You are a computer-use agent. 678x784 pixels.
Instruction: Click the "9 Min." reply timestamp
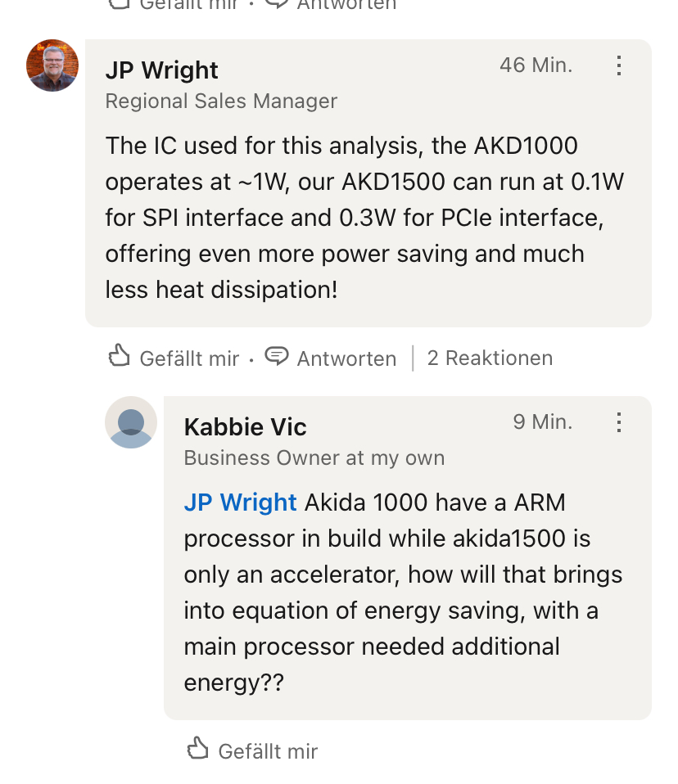(543, 422)
